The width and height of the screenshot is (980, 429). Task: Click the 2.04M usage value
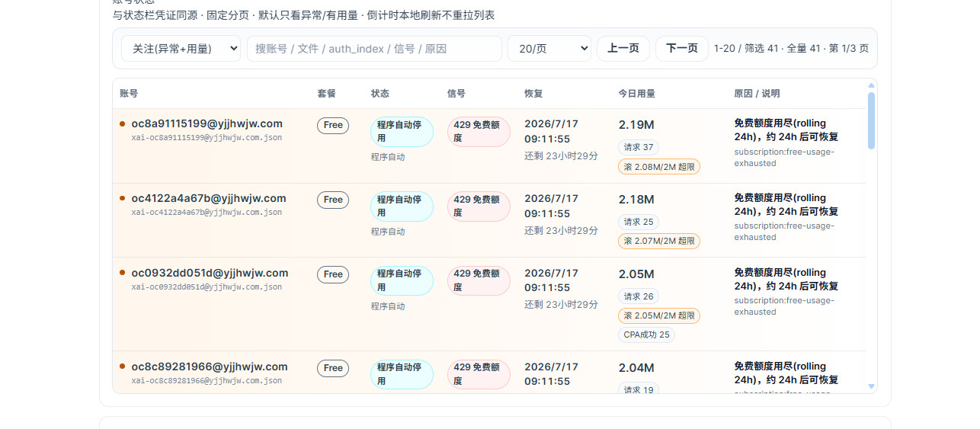pyautogui.click(x=636, y=368)
